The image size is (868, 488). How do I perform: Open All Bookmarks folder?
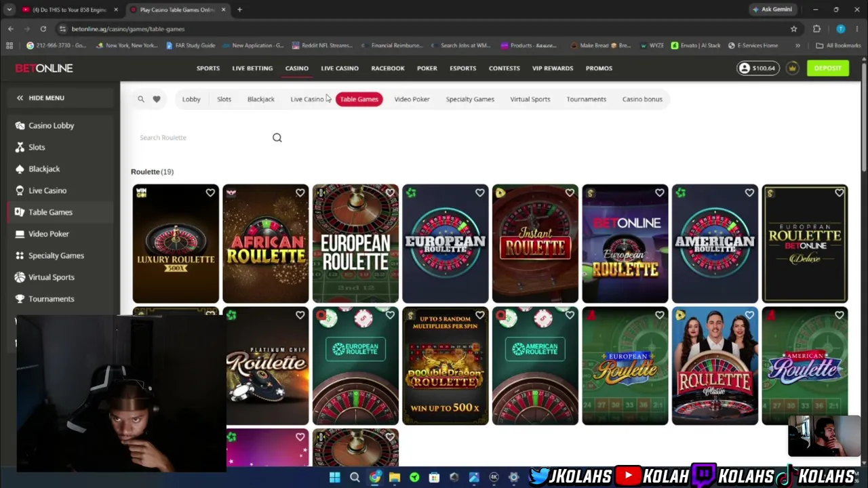pyautogui.click(x=839, y=45)
